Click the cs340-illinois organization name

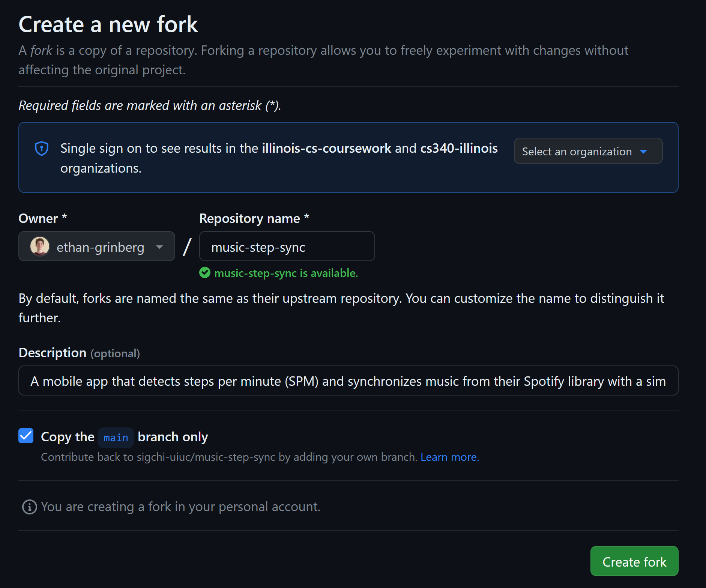point(459,149)
